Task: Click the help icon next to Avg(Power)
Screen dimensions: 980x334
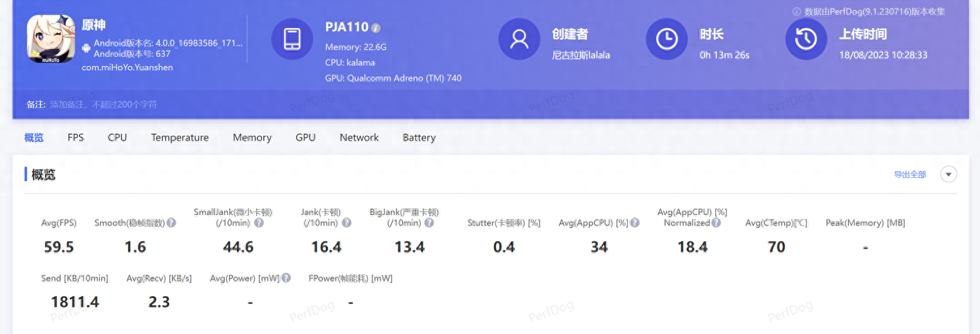Action: 286,278
